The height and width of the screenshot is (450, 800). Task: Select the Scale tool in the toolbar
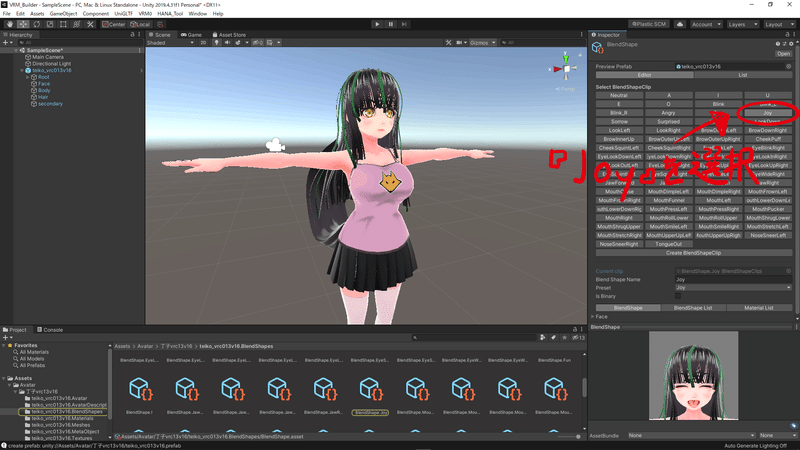[49, 24]
